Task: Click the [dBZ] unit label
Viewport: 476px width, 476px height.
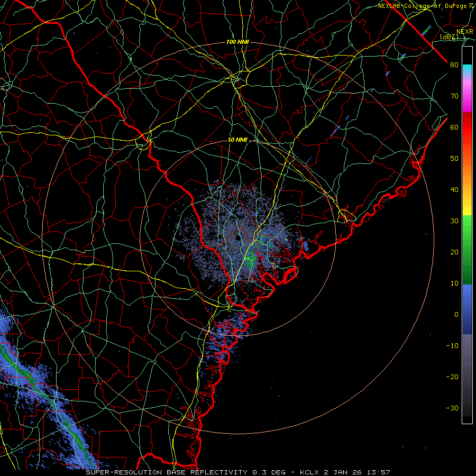Action: point(449,37)
